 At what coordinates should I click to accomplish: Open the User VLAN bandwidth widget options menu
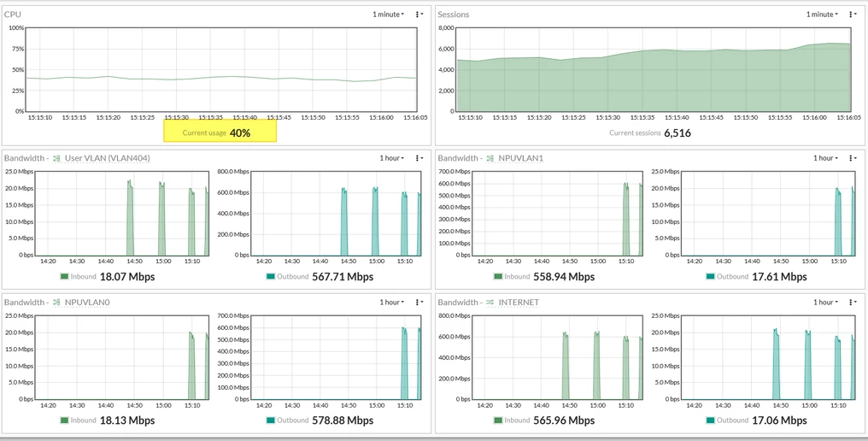tap(419, 158)
